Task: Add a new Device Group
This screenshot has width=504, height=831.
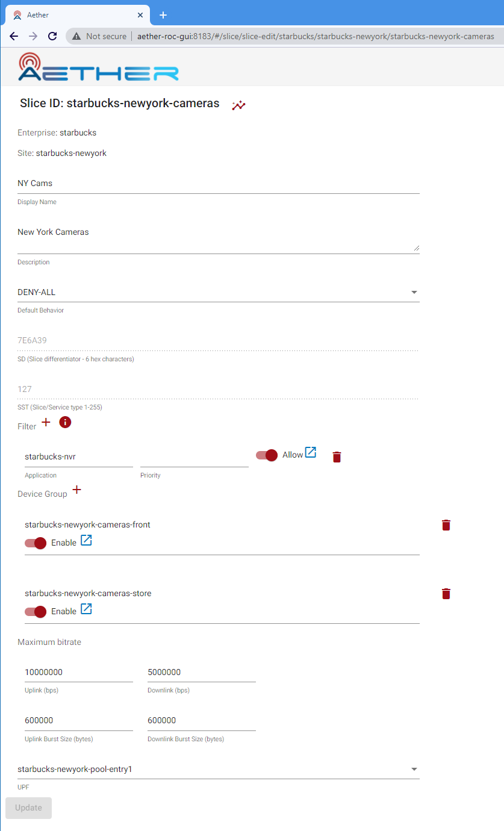Action: point(76,490)
